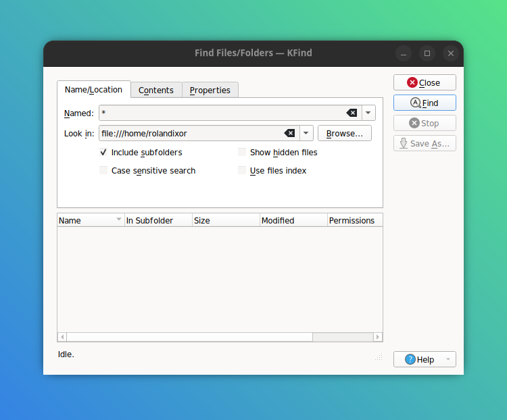Viewport: 507px width, 420px height.
Task: Clear the Named field with backspace icon
Action: [x=352, y=113]
